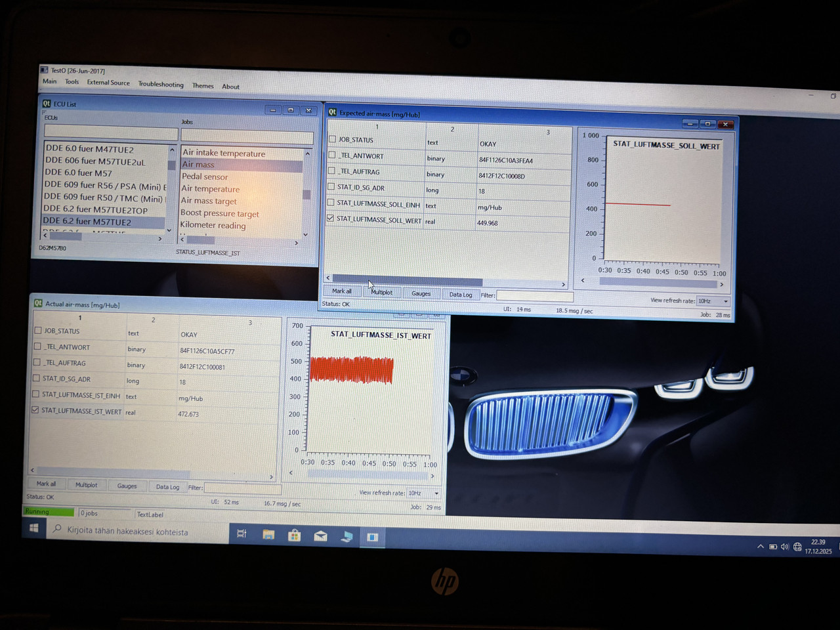Viewport: 840px width, 630px height.
Task: Select the Air intake temperature job
Action: [224, 153]
